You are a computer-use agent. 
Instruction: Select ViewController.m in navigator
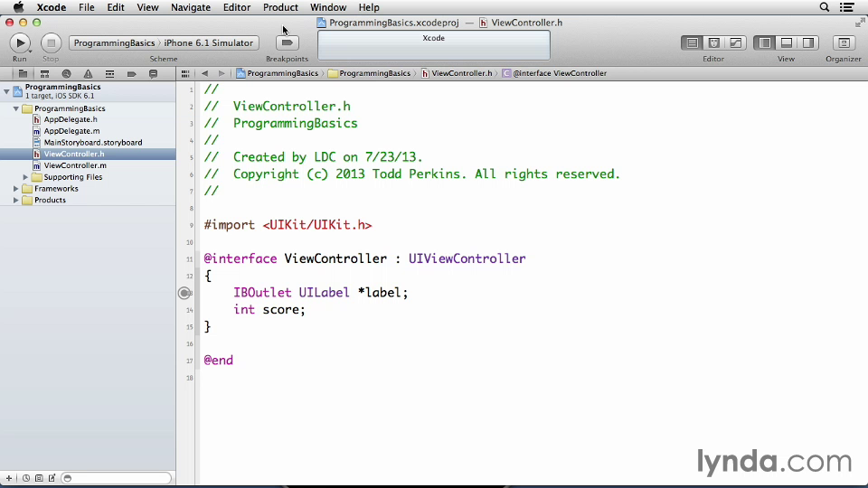pos(75,165)
